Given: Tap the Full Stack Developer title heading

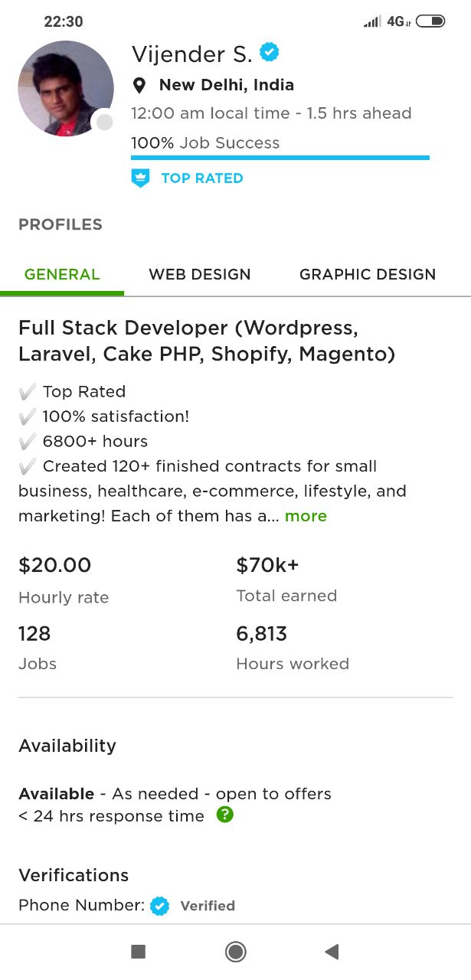Looking at the screenshot, I should click(x=207, y=341).
